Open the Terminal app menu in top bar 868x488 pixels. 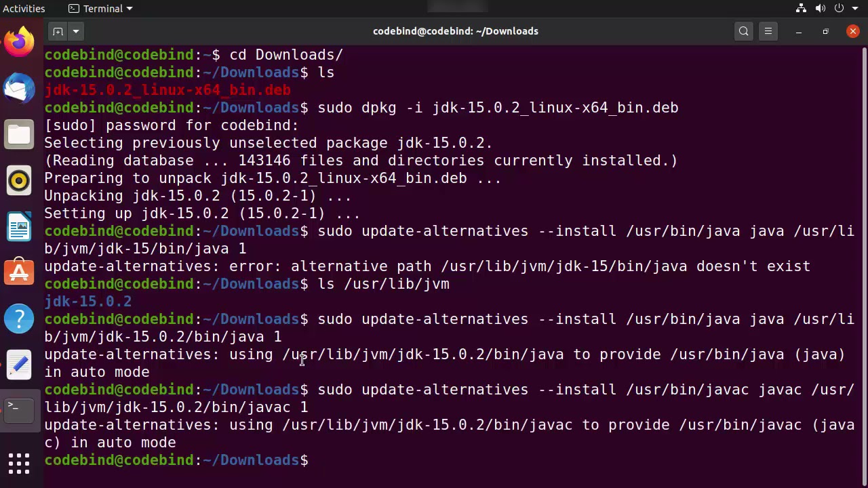(101, 8)
